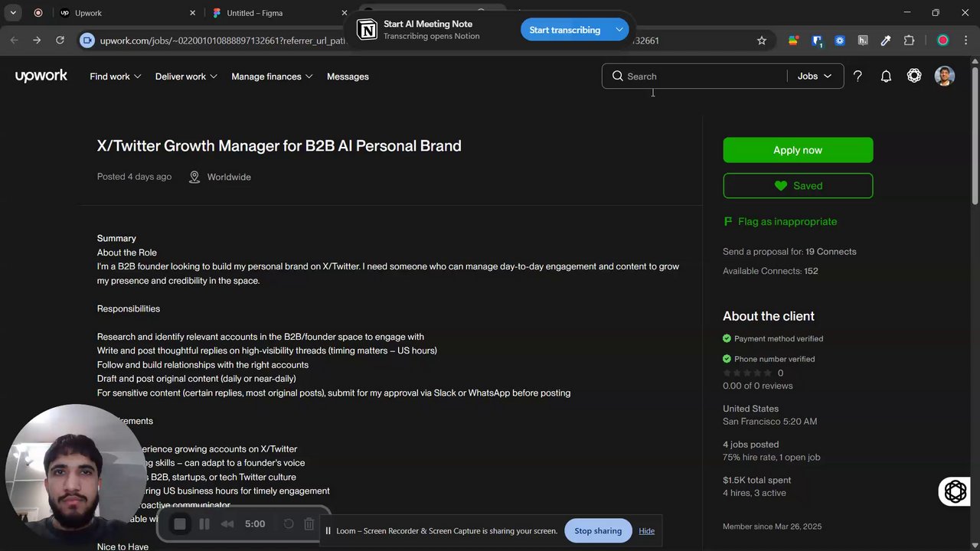Click 'Phone number verified' text
This screenshot has width=980, height=551.
pos(774,359)
